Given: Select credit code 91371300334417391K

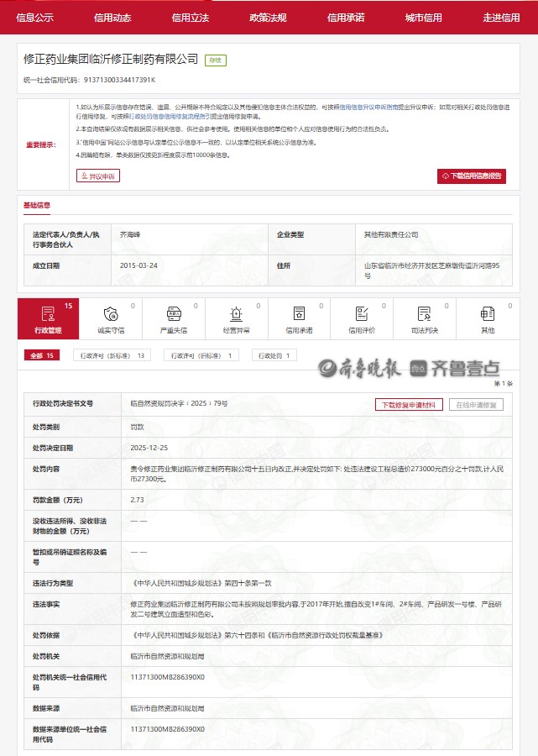Looking at the screenshot, I should tap(119, 80).
